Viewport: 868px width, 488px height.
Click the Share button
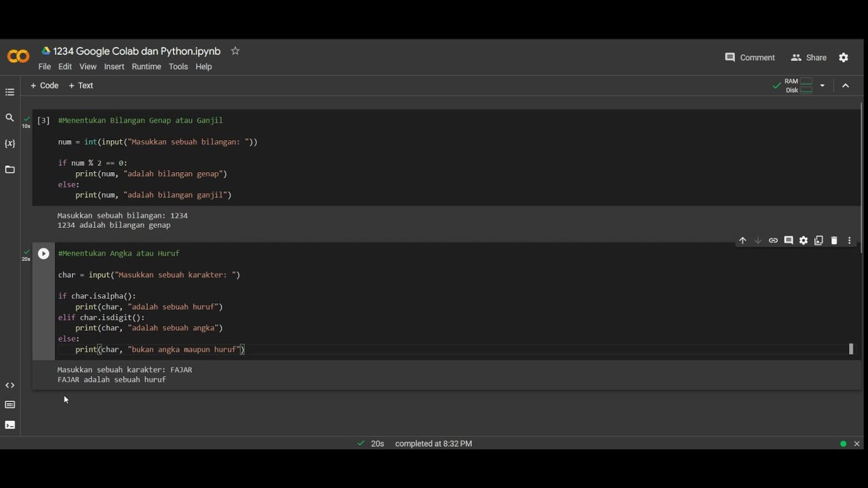click(x=808, y=58)
